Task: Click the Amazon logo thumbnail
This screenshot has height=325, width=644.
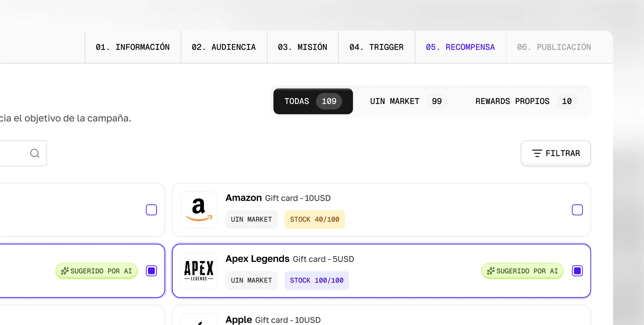Action: (199, 210)
